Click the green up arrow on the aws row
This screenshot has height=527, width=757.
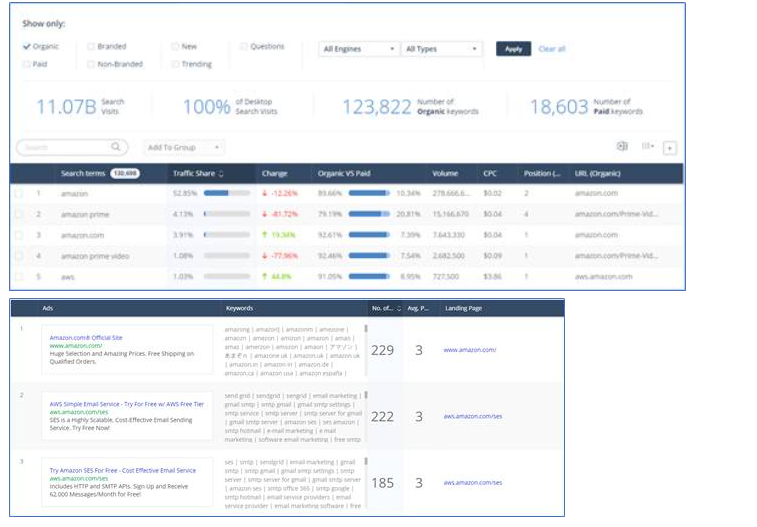point(265,277)
